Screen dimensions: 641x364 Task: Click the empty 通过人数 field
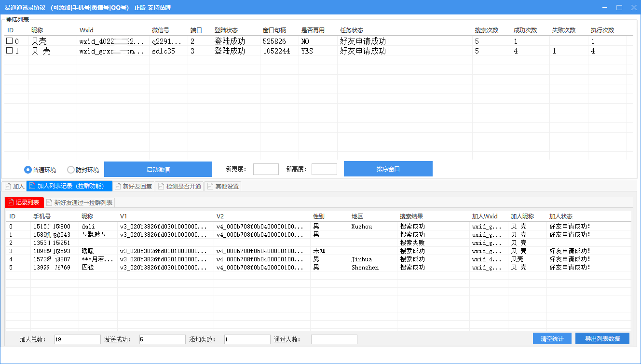[x=334, y=339]
